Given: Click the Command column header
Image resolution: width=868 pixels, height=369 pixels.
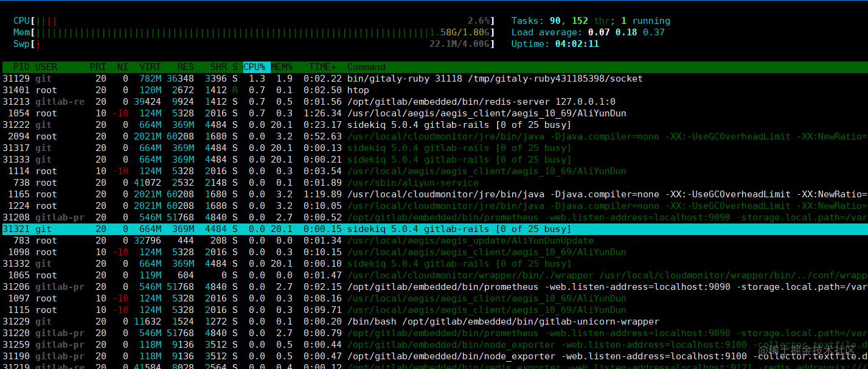Looking at the screenshot, I should coord(366,67).
